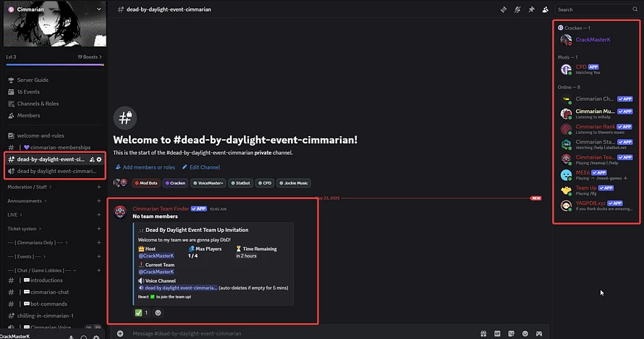This screenshot has height=339, width=644.
Task: Click the Jockie Music role tag
Action: tap(294, 183)
